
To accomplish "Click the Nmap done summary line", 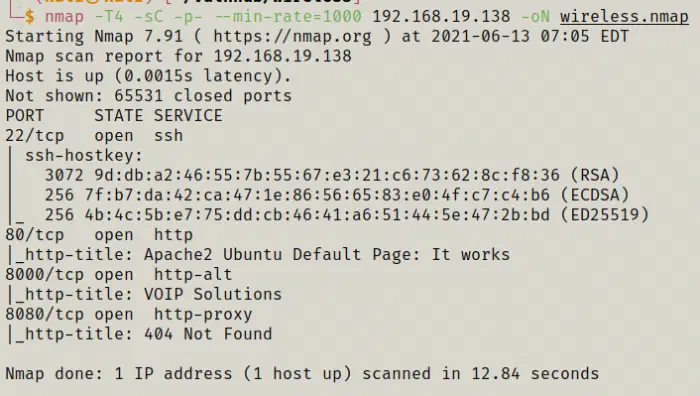I will point(302,374).
